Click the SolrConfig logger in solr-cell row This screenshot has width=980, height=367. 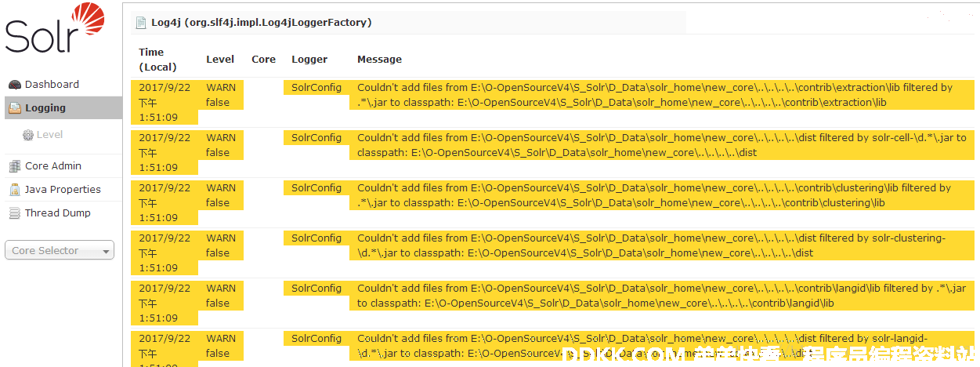click(316, 138)
